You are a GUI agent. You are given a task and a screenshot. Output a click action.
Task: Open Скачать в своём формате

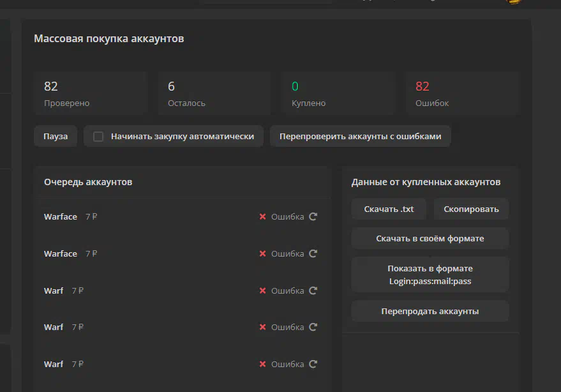(x=430, y=238)
